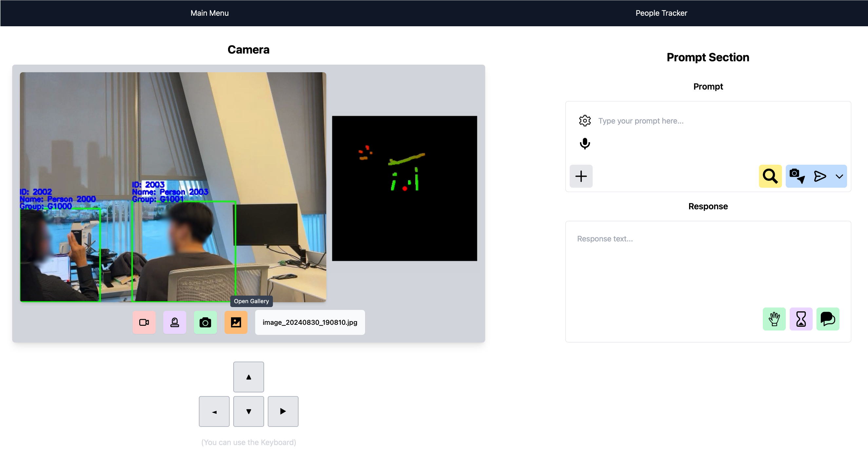
Task: Open Gallery with orange image icon
Action: [236, 322]
